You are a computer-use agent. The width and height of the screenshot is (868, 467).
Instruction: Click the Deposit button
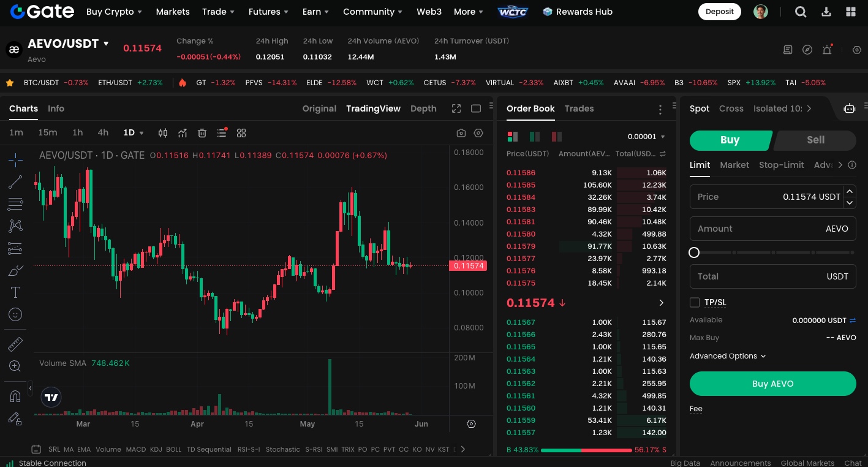(719, 12)
